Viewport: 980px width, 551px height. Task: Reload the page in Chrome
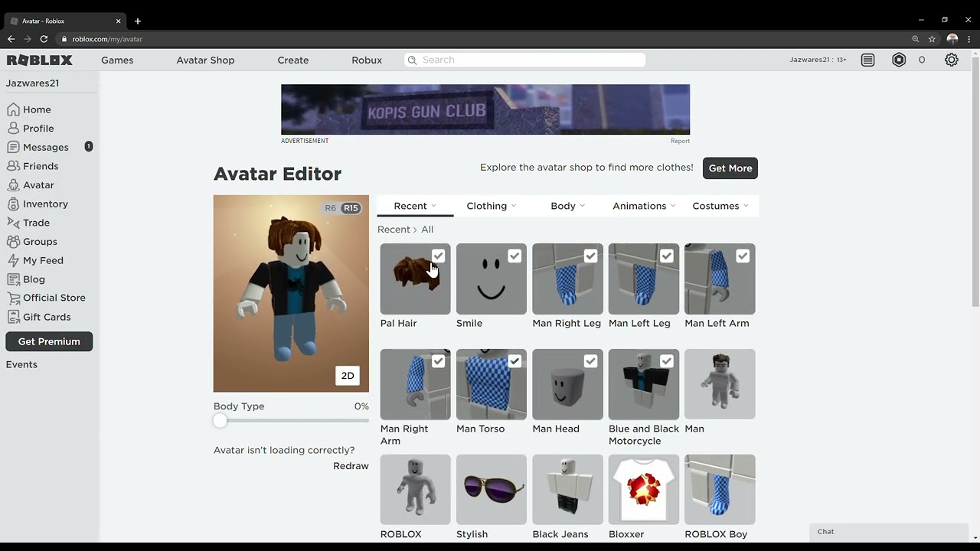click(44, 39)
